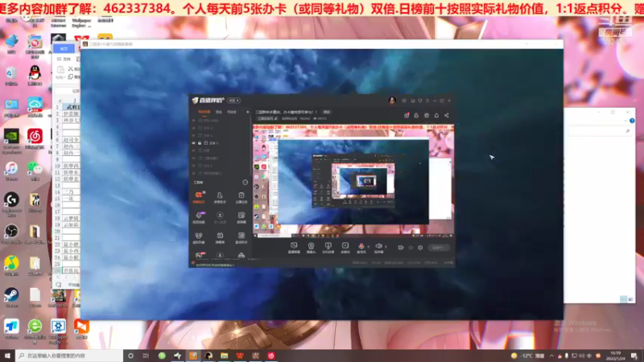
Task: Click the streamer avatar in the title bar
Action: 392,101
